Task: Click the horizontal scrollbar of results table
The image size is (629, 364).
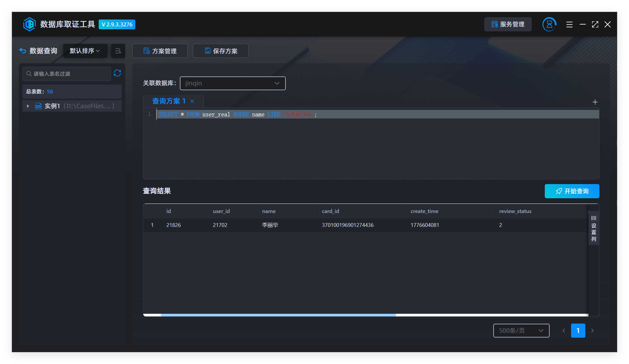Action: point(278,315)
